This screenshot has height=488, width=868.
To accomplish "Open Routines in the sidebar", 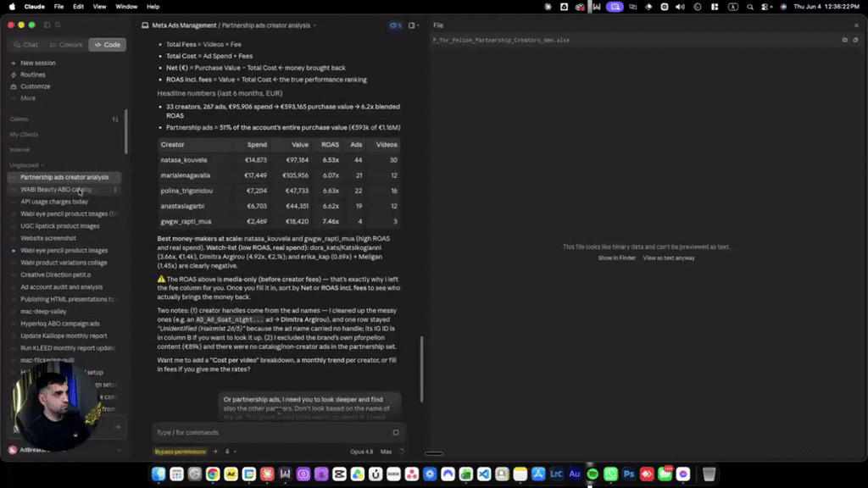I will [33, 75].
